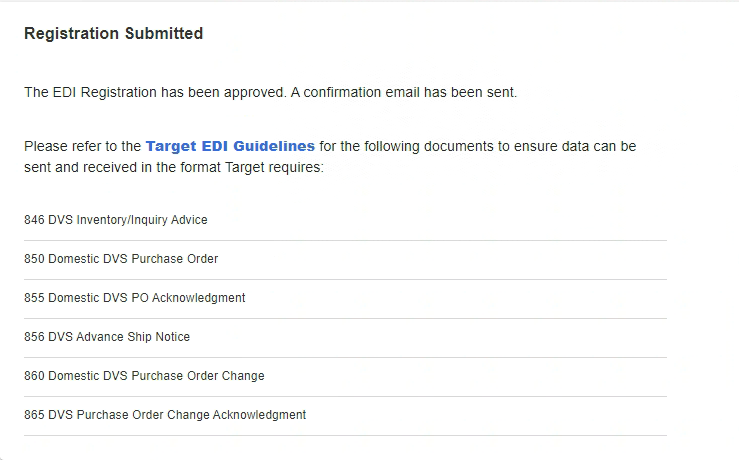Click "Please refer to the" text before the link
The image size is (739, 461).
(x=82, y=146)
